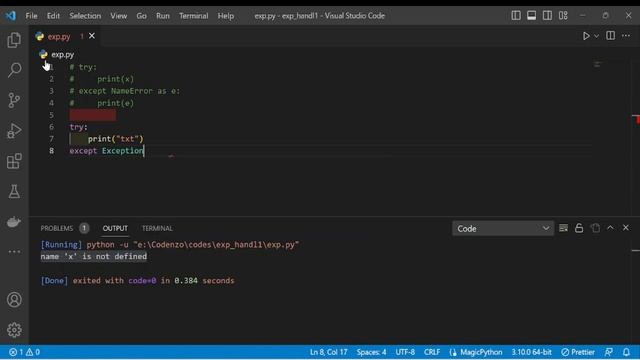Open Run and Debug view
The width and height of the screenshot is (640, 360).
tap(14, 131)
